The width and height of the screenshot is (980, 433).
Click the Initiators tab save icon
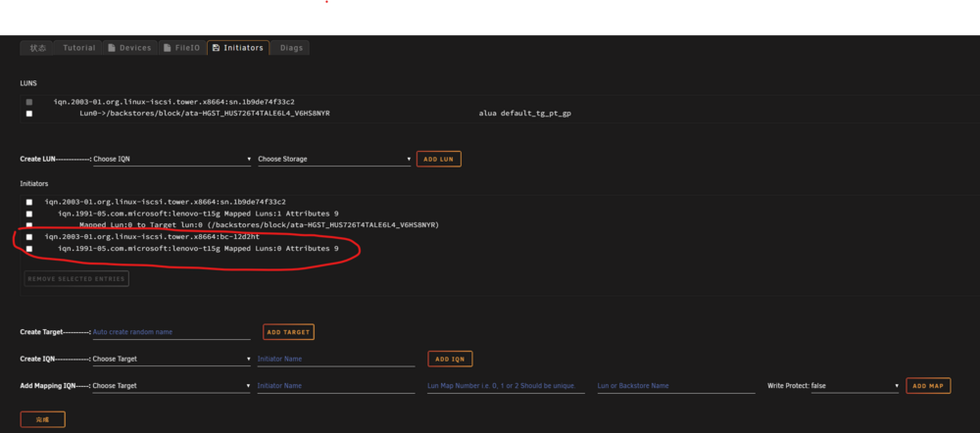[217, 48]
